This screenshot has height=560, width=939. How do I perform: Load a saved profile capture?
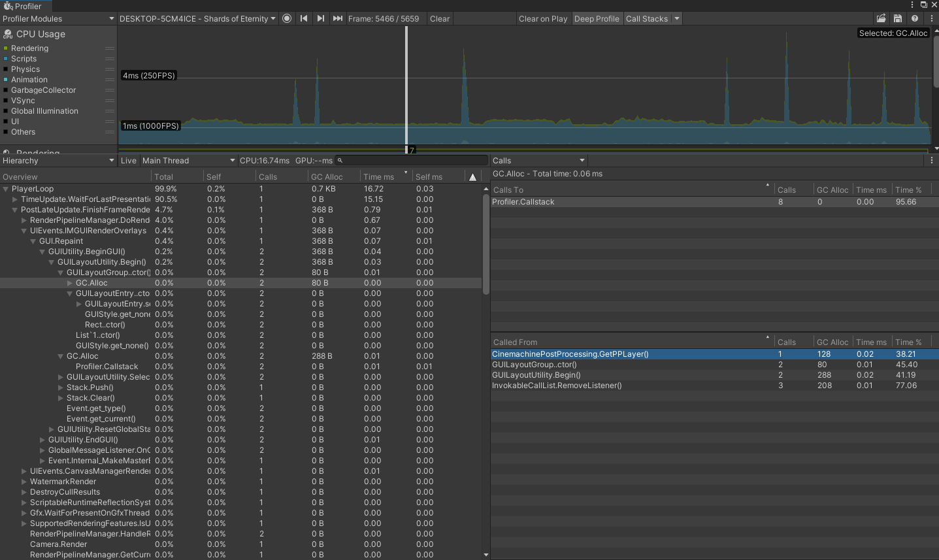click(880, 18)
